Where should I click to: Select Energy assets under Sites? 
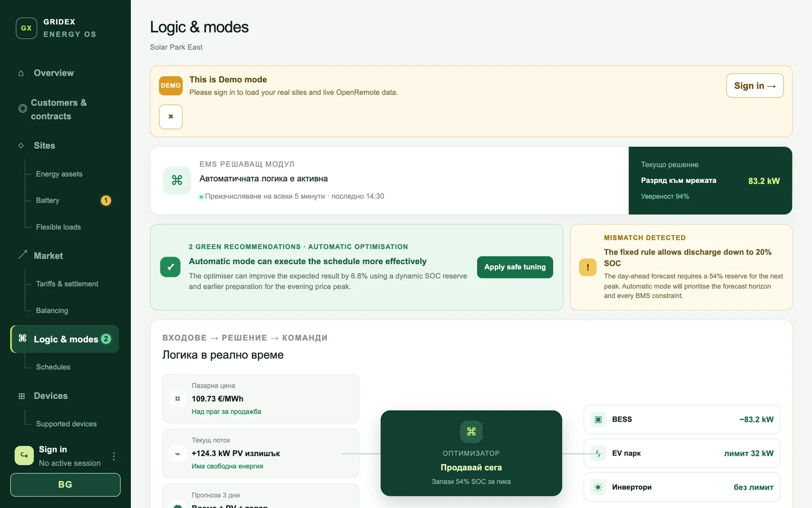point(59,174)
